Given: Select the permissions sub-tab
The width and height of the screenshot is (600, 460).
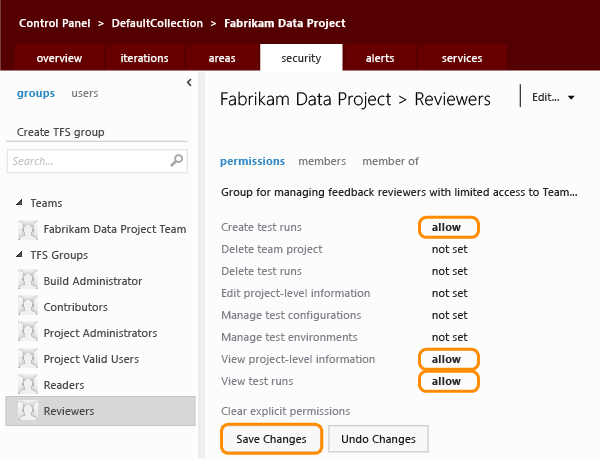Looking at the screenshot, I should tap(252, 161).
